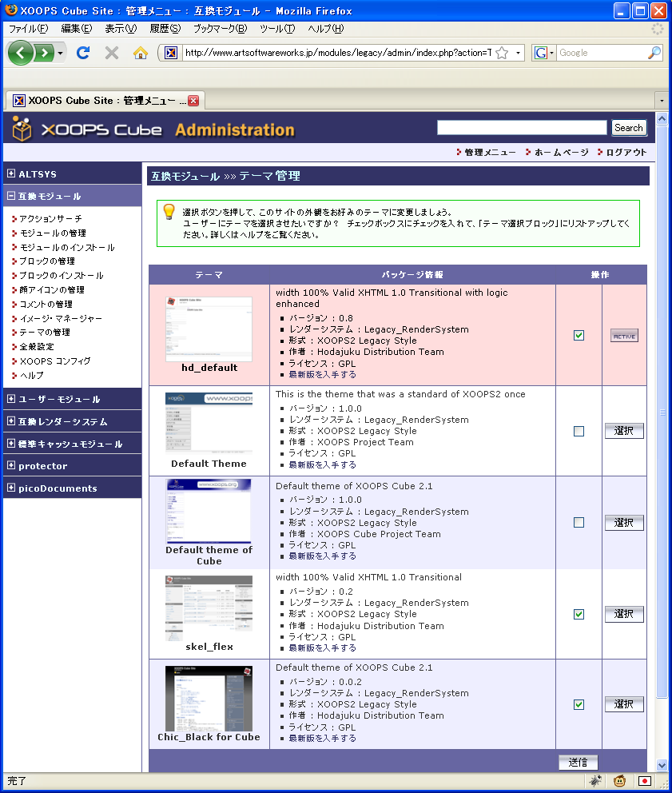Close the XOOPS Cube Site tab
672x793 pixels.
coord(193,101)
